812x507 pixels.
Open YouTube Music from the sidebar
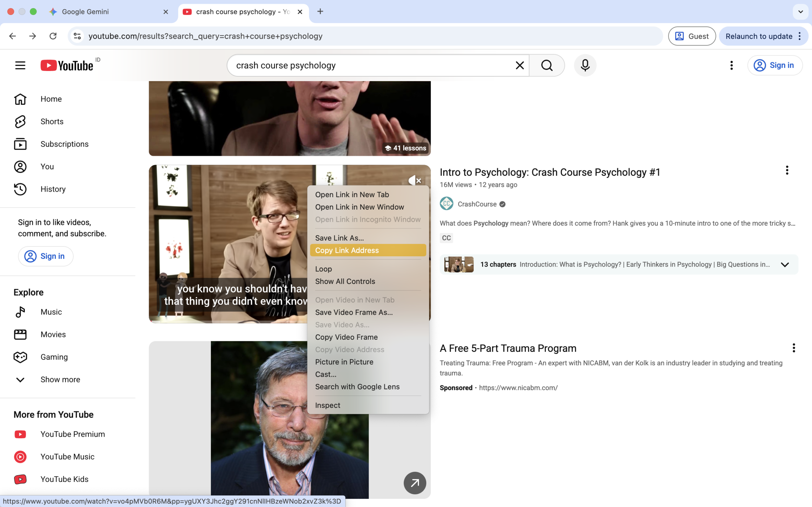pyautogui.click(x=68, y=456)
